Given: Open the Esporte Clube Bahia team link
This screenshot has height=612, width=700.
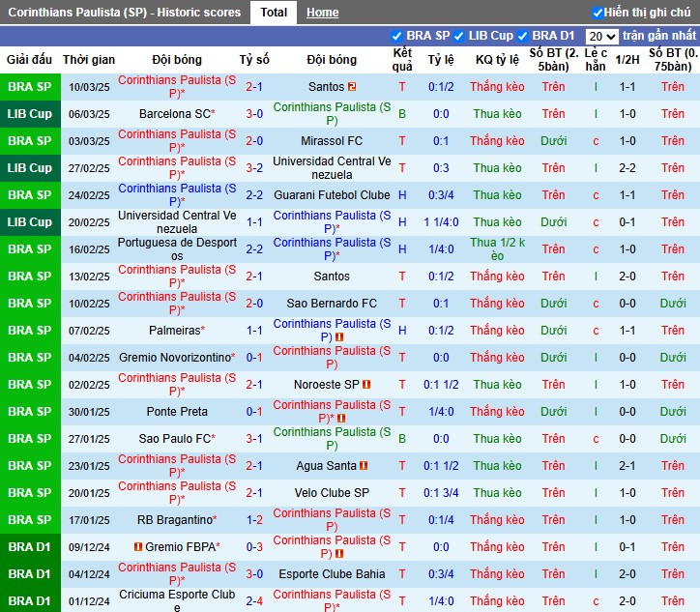Looking at the screenshot, I should pos(332,573).
